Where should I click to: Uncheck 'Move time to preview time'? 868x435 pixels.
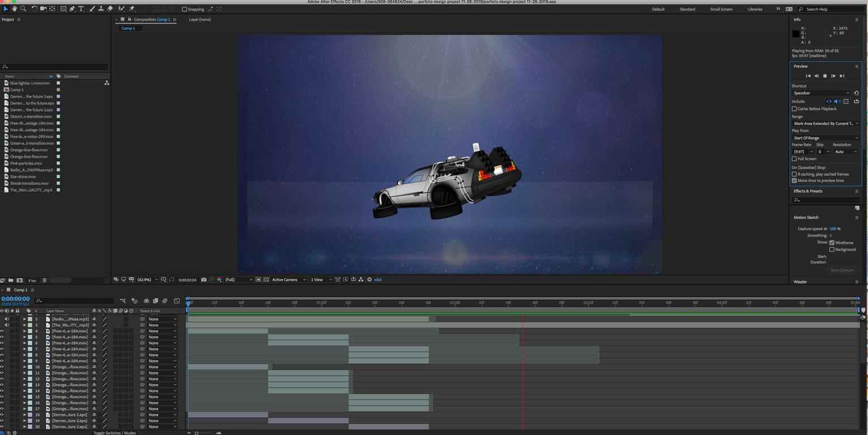794,180
